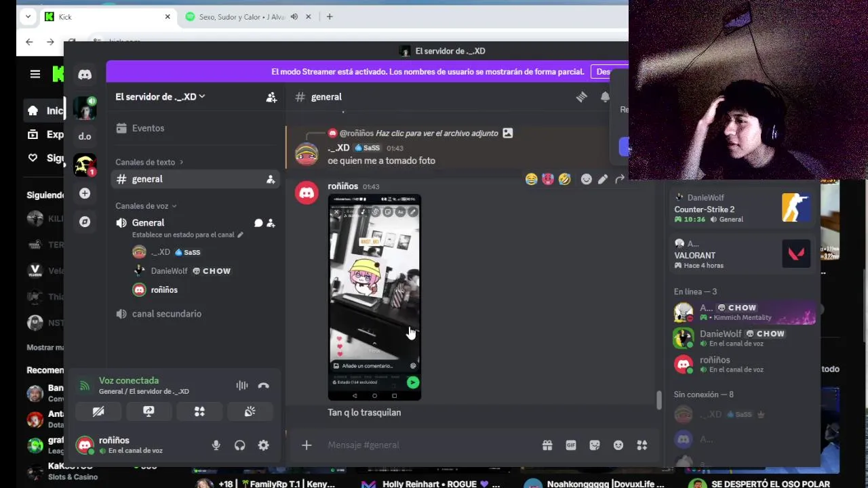Click the add a server plus icon

coord(85,194)
